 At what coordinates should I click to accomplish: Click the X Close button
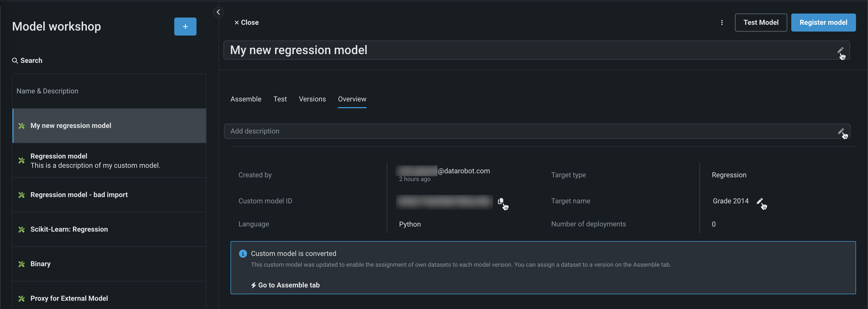pyautogui.click(x=246, y=23)
